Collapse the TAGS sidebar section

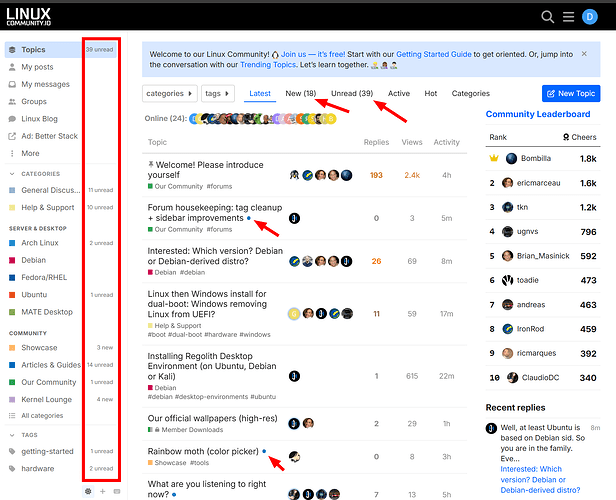pyautogui.click(x=24, y=435)
